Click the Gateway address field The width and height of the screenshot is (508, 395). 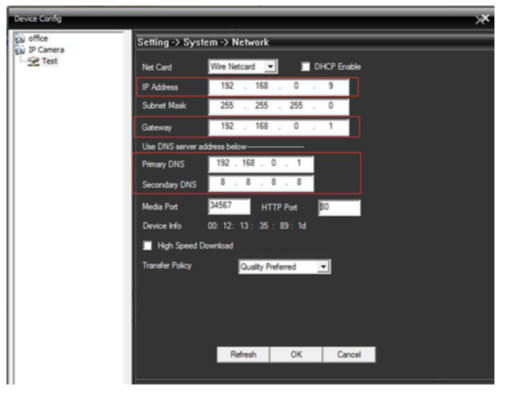(x=279, y=127)
